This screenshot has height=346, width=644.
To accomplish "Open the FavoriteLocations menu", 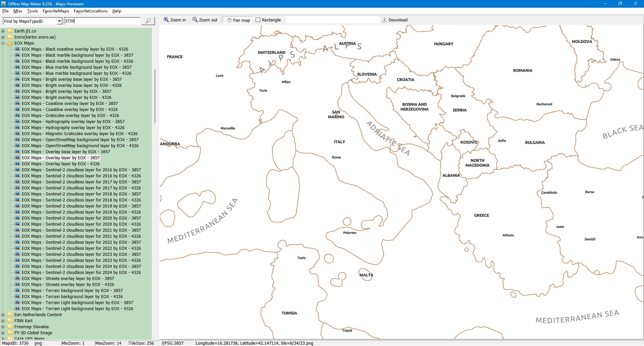I will [91, 11].
